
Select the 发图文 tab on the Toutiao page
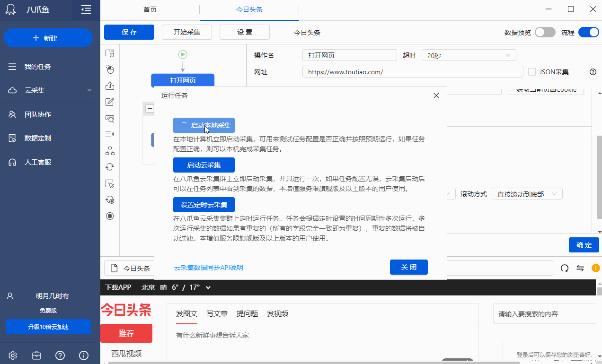point(186,313)
